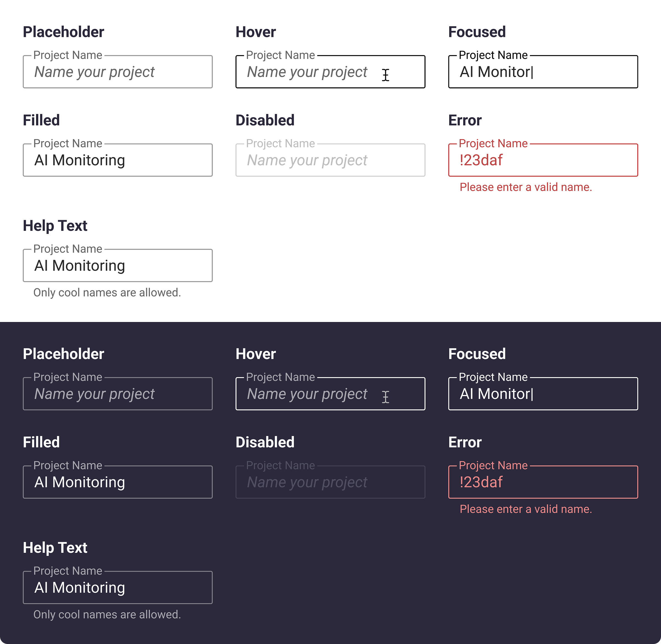Click the red Error input containing !23daf
661x644 pixels.
click(542, 160)
